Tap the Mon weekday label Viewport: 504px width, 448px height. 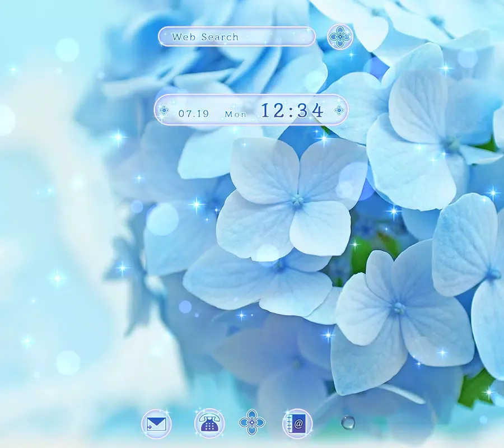235,114
